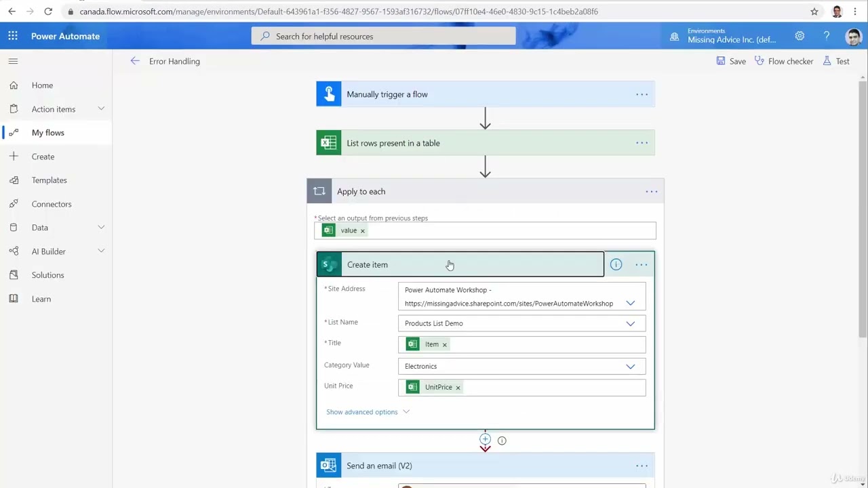The height and width of the screenshot is (488, 868).
Task: Click the Create item action header
Action: (460, 264)
